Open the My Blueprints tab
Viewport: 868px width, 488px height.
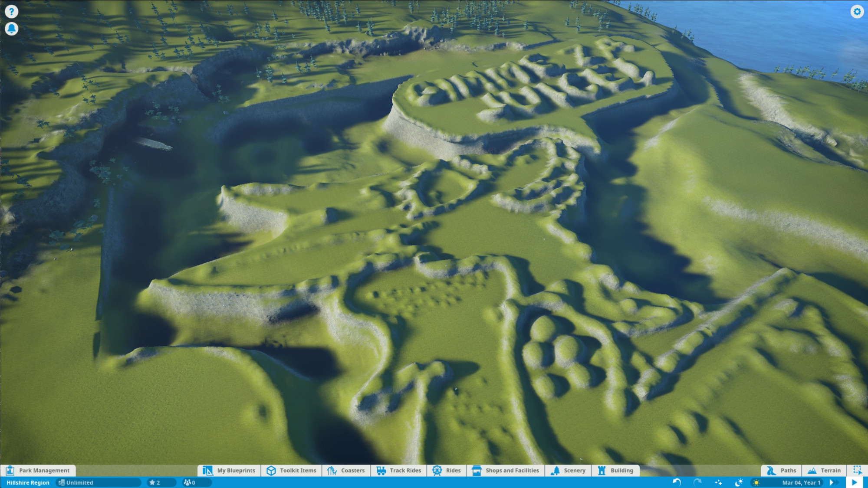pyautogui.click(x=229, y=471)
